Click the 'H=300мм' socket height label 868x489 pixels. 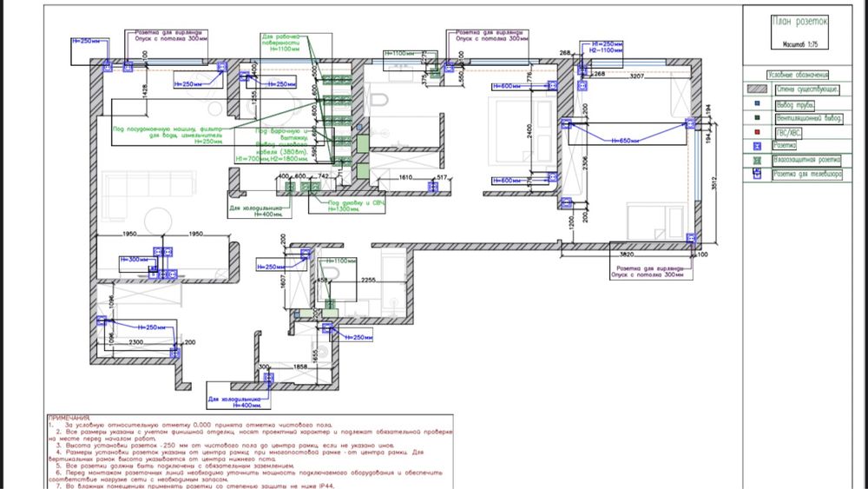point(135,259)
